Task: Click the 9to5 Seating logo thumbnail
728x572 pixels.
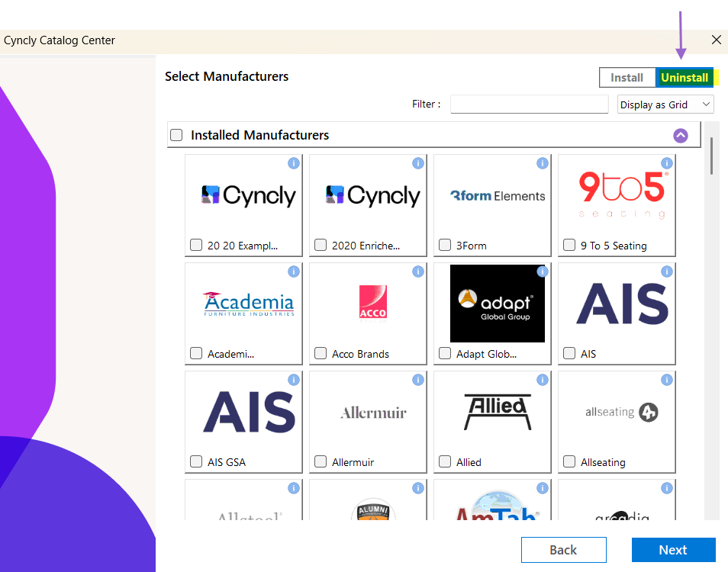Action: [x=623, y=194]
